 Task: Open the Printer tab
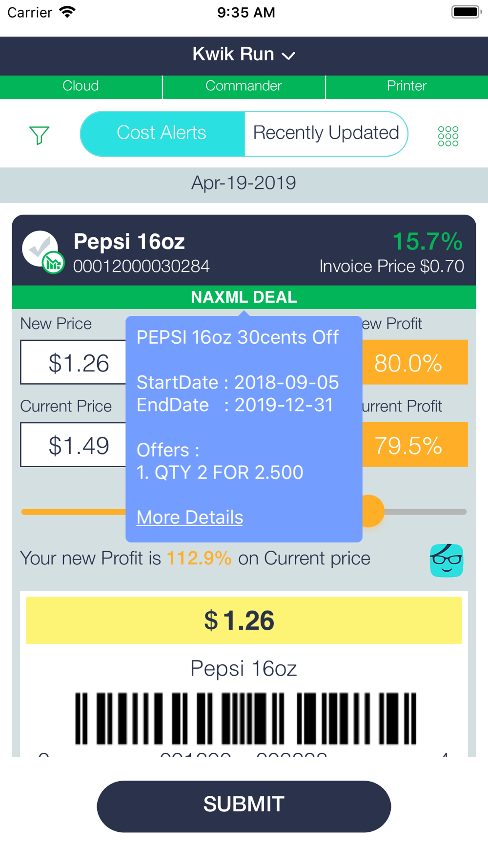pyautogui.click(x=407, y=86)
